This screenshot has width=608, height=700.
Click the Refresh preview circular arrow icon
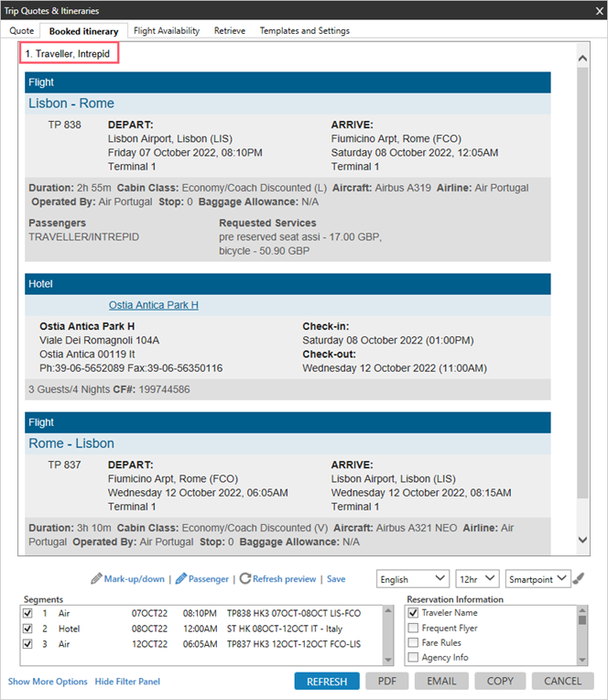coord(245,579)
